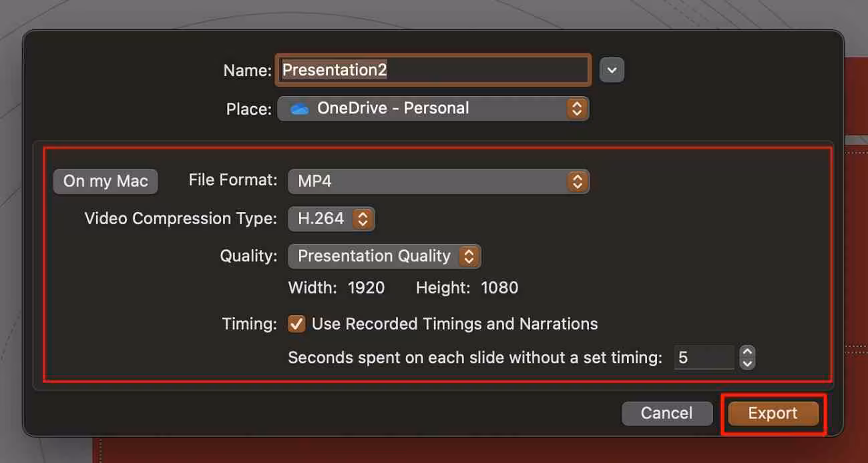Click the Height value 1080
Image resolution: width=868 pixels, height=463 pixels.
(499, 288)
